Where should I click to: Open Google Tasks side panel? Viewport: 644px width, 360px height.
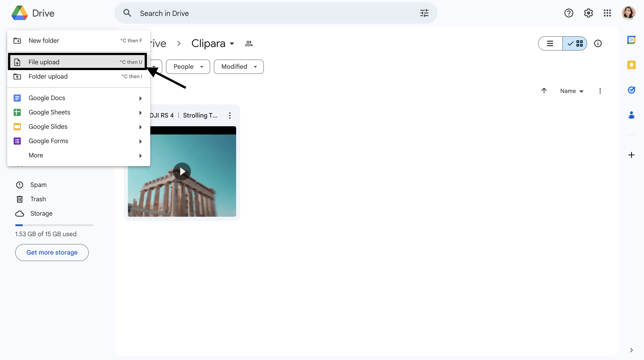point(631,90)
